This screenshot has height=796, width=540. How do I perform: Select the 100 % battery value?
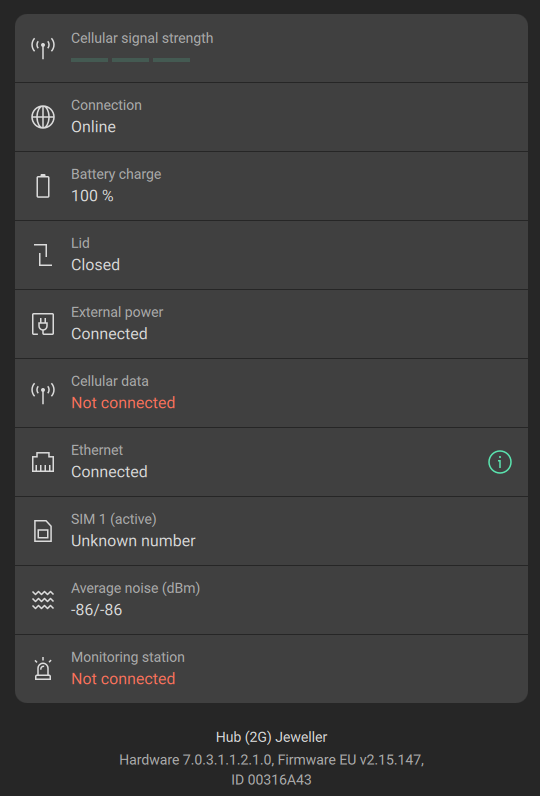92,196
